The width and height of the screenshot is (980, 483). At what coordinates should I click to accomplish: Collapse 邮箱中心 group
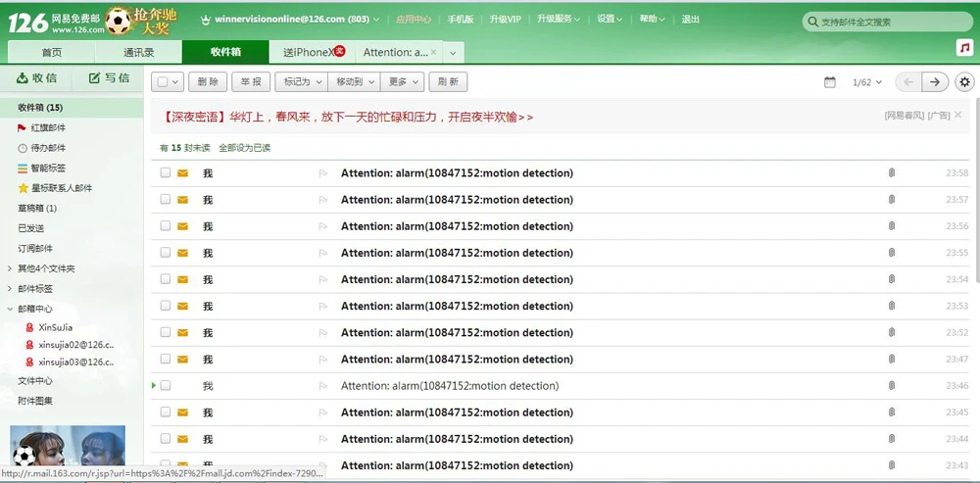pos(10,309)
